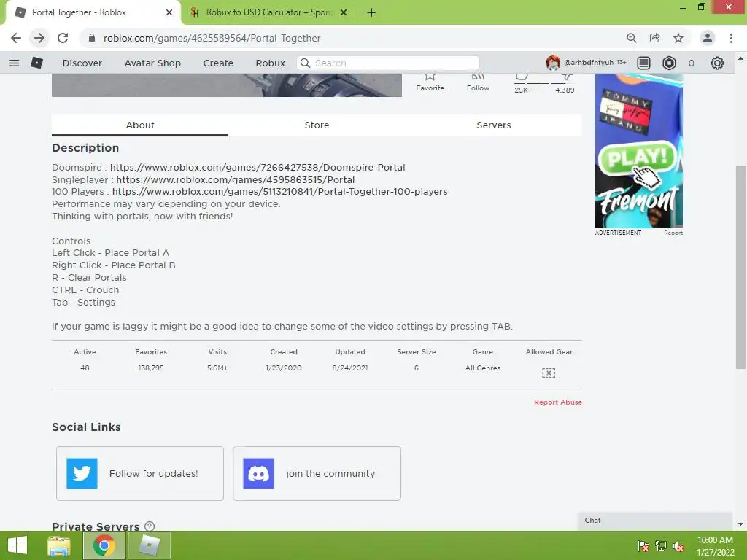Open Roblox hamburger side menu
Screen dimensions: 747x560
[15, 63]
